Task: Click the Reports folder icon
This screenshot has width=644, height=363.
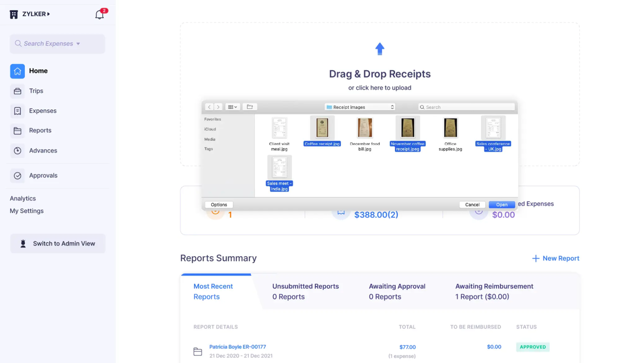Action: (x=17, y=130)
